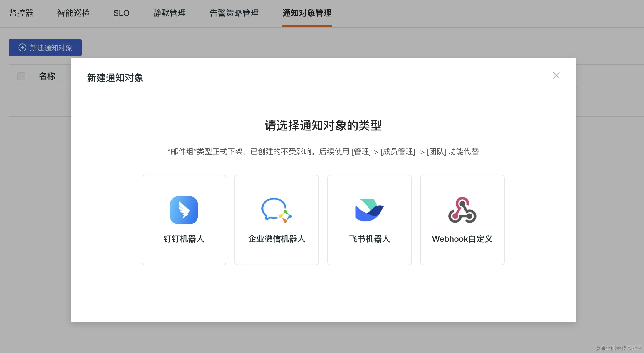Choose the 飞书机器人 label
This screenshot has width=644, height=353.
tap(369, 239)
